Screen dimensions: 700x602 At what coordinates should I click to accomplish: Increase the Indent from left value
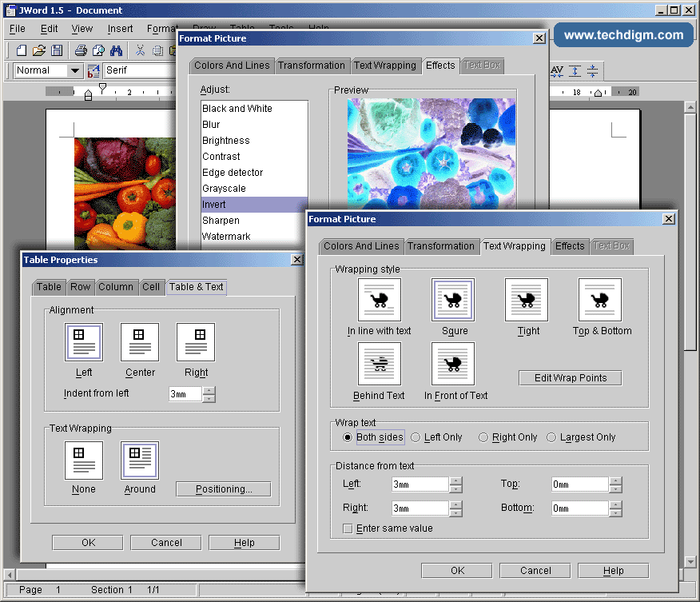pyautogui.click(x=209, y=390)
